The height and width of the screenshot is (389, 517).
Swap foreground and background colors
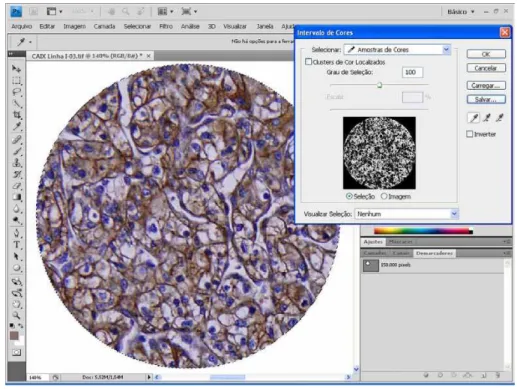coord(20,326)
